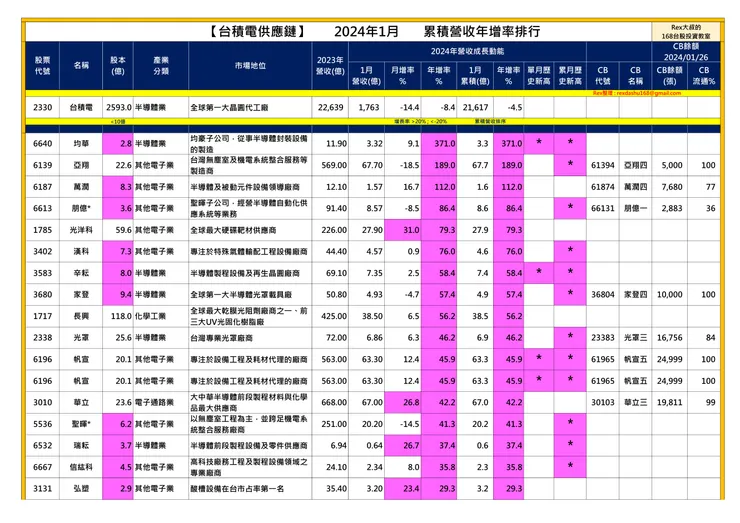Click the 226.00 revenue cell for 光洋科
This screenshot has width=740, height=523.
[x=330, y=230]
